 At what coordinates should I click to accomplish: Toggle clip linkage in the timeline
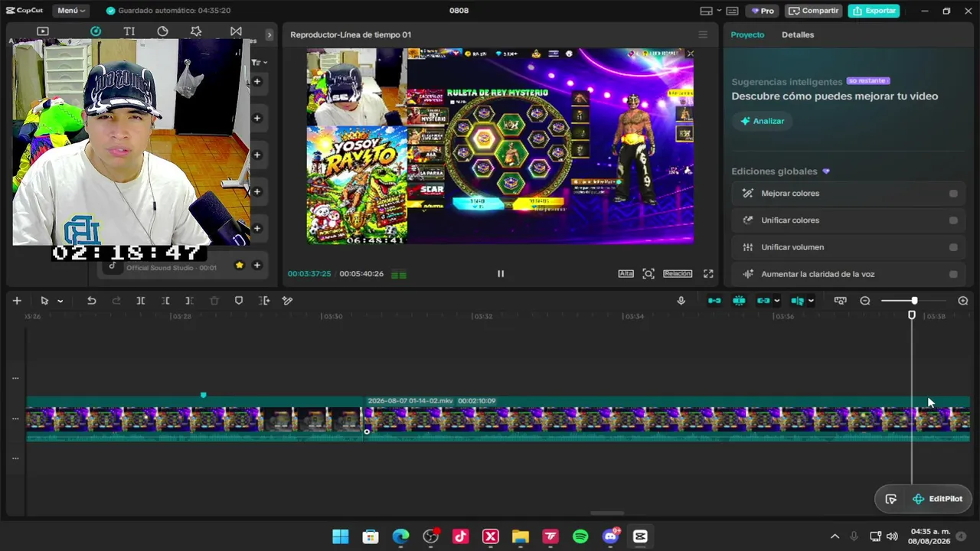click(763, 301)
